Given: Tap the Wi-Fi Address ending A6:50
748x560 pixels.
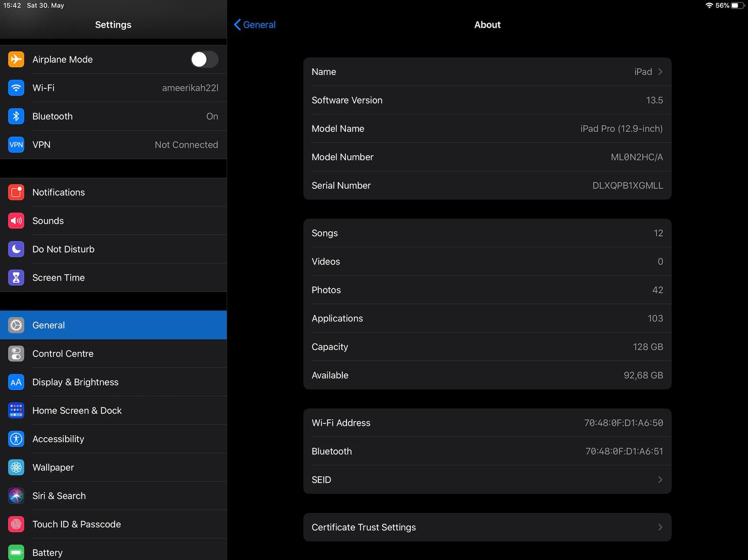Looking at the screenshot, I should coord(624,423).
